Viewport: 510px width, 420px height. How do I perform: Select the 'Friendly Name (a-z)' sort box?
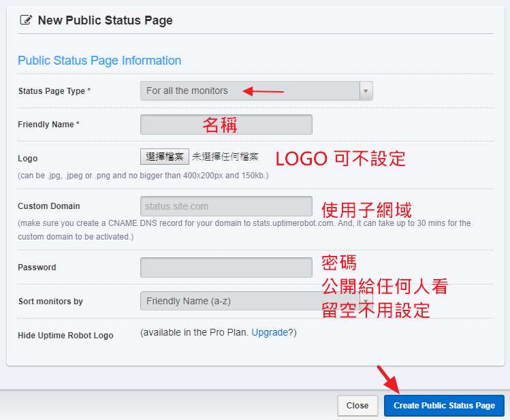click(232, 301)
